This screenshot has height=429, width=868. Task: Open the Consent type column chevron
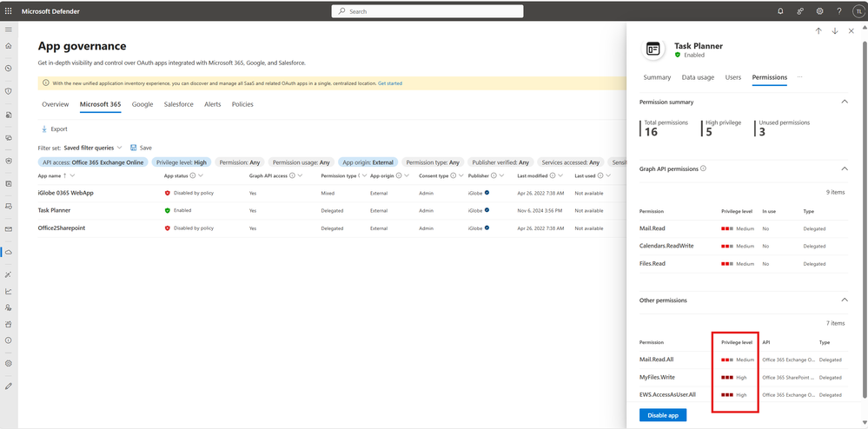(x=461, y=175)
